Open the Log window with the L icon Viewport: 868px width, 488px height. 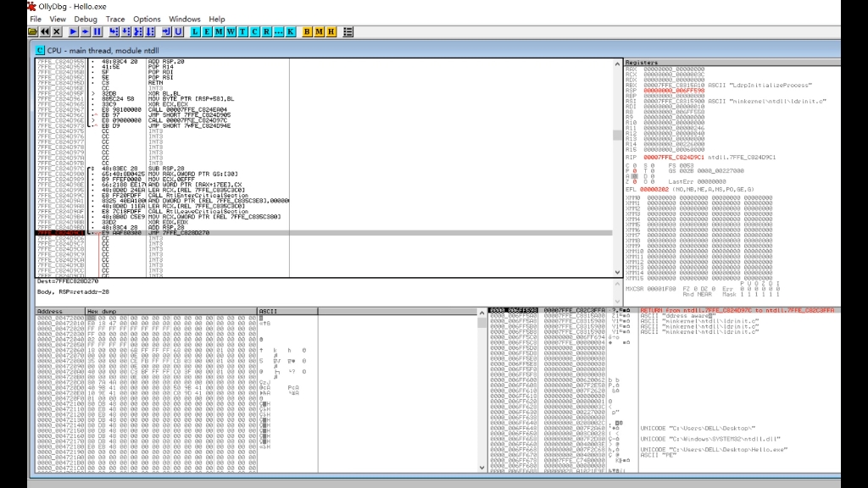click(x=195, y=32)
